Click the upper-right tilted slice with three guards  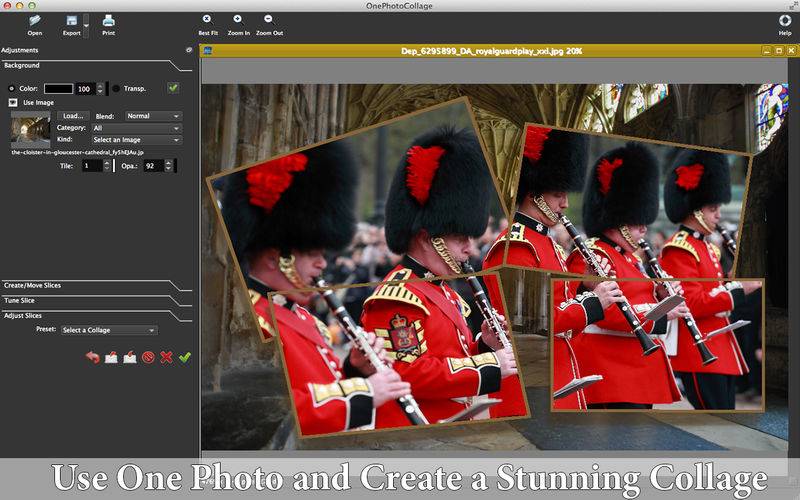pyautogui.click(x=628, y=202)
